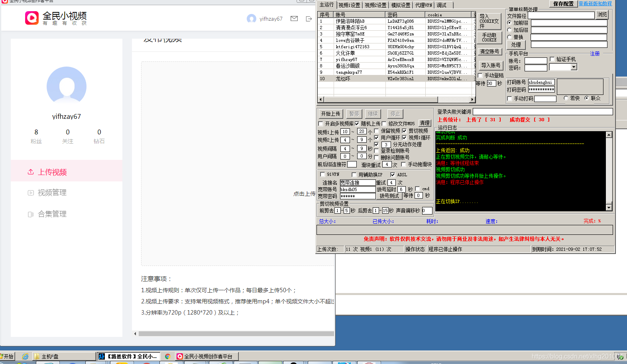This screenshot has width=627, height=364.
Task: Open the 视频2设置 tab
Action: [x=375, y=5]
